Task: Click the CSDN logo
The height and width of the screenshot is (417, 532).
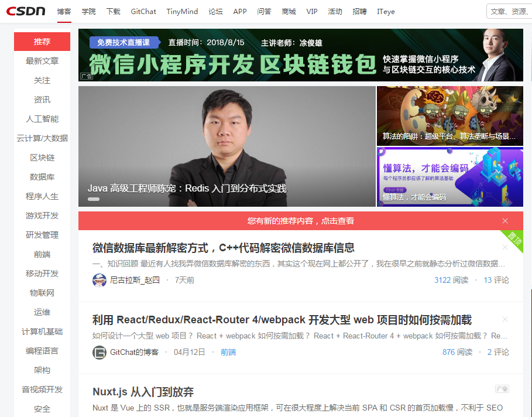Action: 28,11
